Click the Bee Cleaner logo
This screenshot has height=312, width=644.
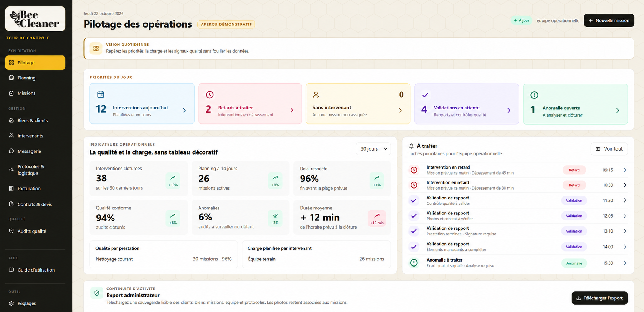[35, 19]
